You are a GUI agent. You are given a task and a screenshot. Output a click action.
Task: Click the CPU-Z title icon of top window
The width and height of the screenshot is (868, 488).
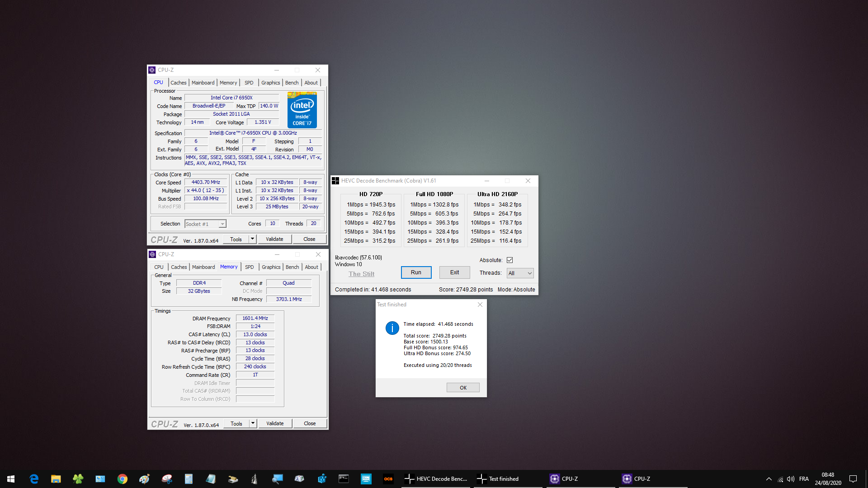(x=152, y=70)
